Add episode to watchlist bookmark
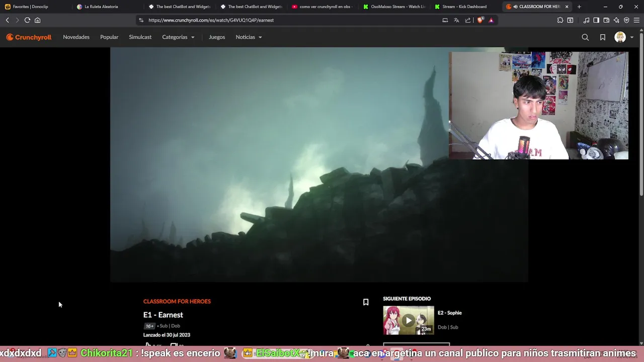 [x=366, y=302]
